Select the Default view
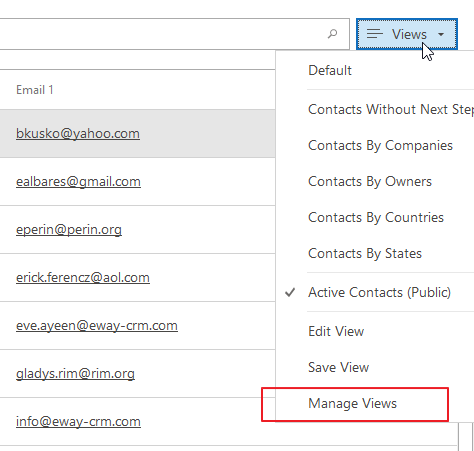 (330, 70)
